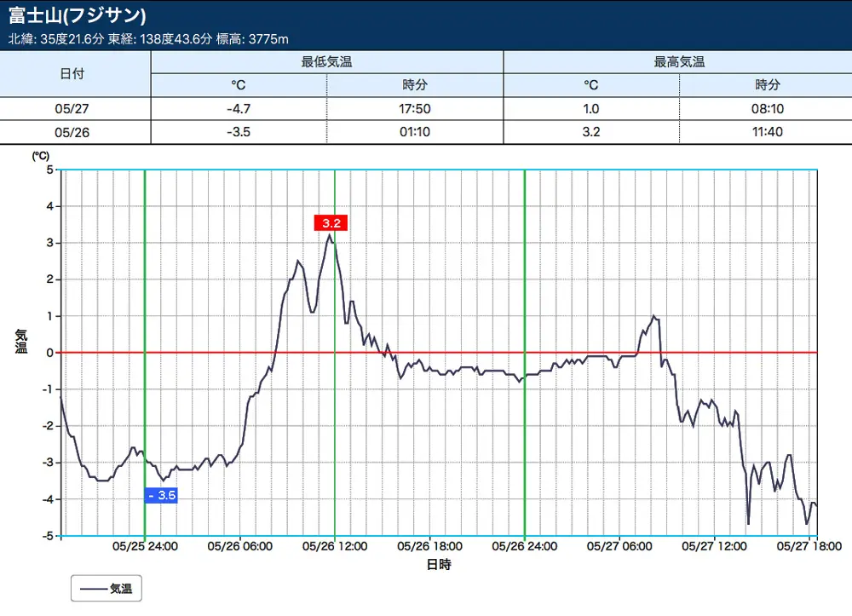The width and height of the screenshot is (852, 616).
Task: Click the -3.5 table cell for 05/26
Action: (x=239, y=132)
